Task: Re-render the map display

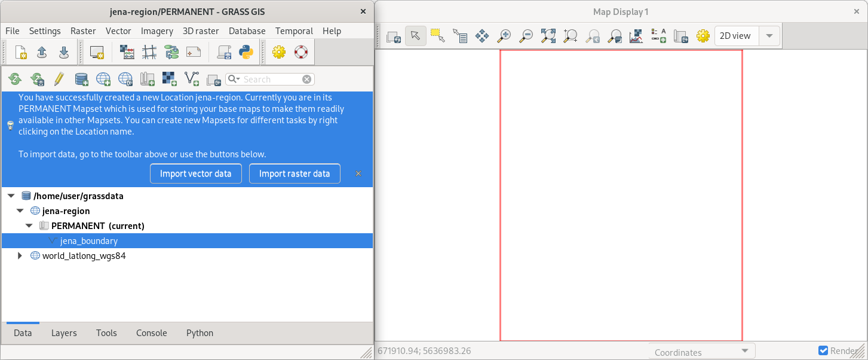Action: 394,36
